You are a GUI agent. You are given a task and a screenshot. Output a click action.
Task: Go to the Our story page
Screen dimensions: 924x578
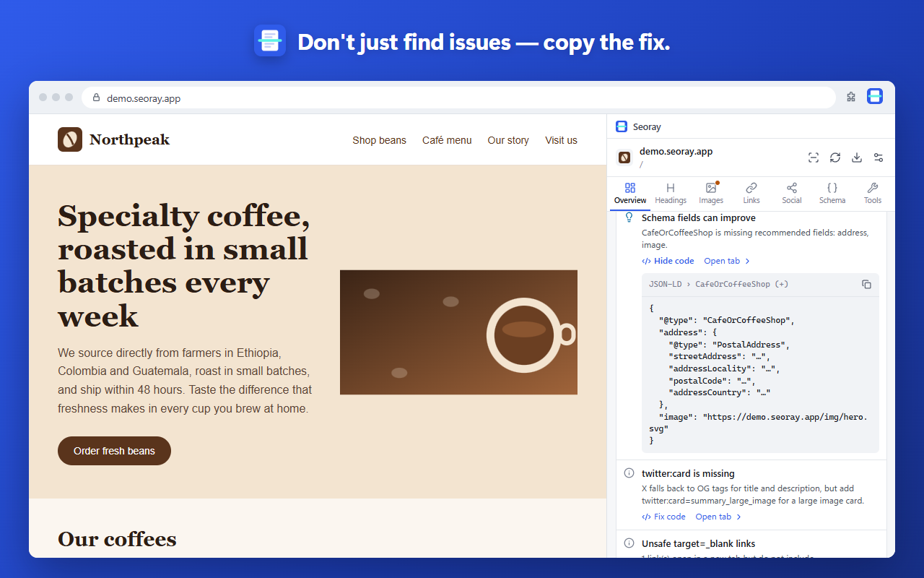508,140
